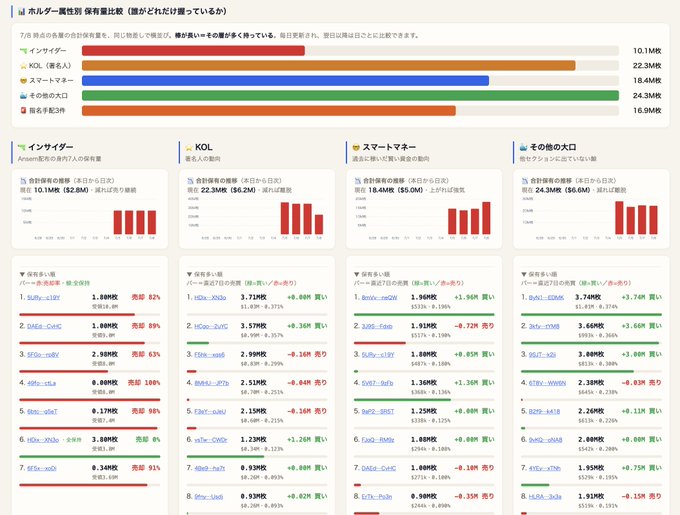Open the インサイダー rank 3 wallet link holding 2.98M

pos(43,355)
